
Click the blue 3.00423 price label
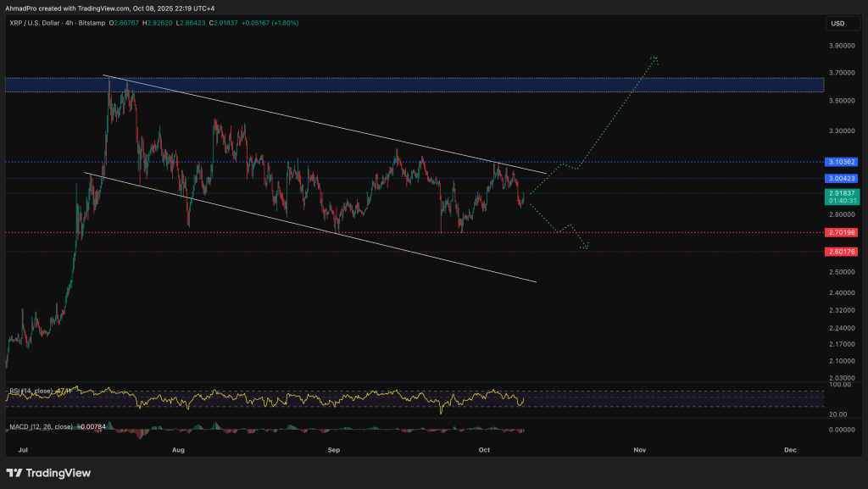point(845,178)
